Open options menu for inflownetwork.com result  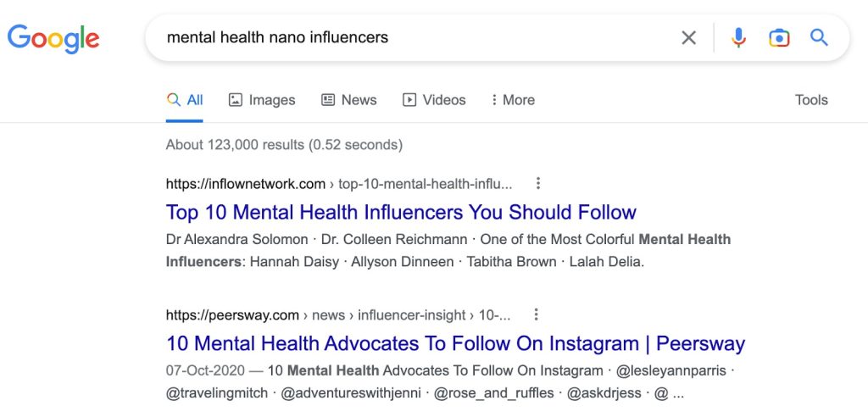tap(537, 183)
